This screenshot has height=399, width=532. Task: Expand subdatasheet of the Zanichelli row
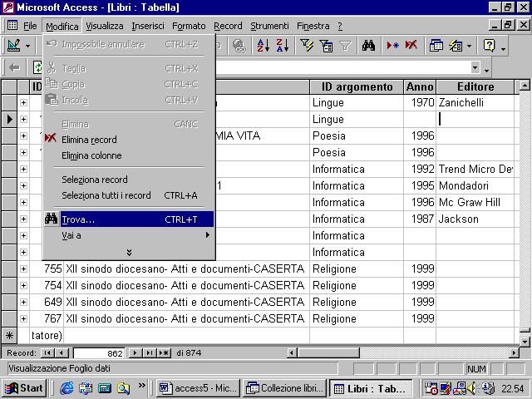pos(23,102)
